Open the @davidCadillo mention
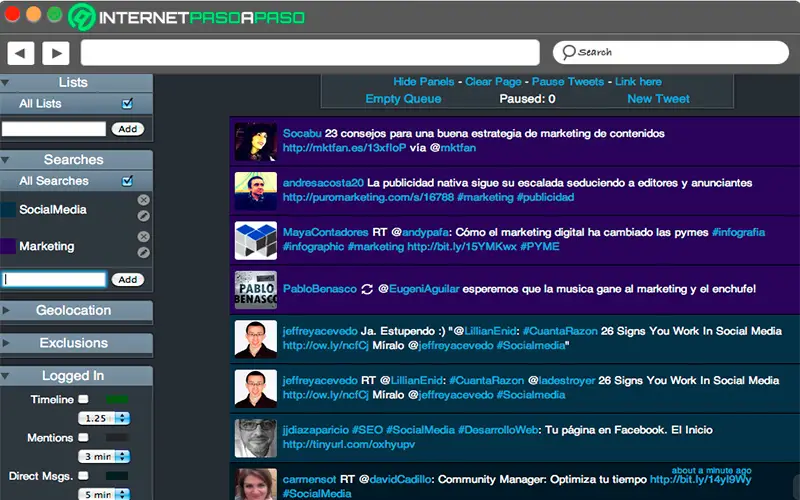Screen dimensions: 800x500 (396, 480)
